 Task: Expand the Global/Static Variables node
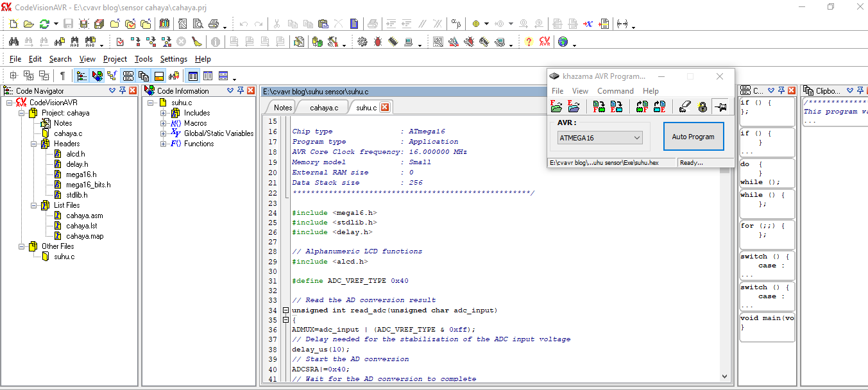(164, 133)
